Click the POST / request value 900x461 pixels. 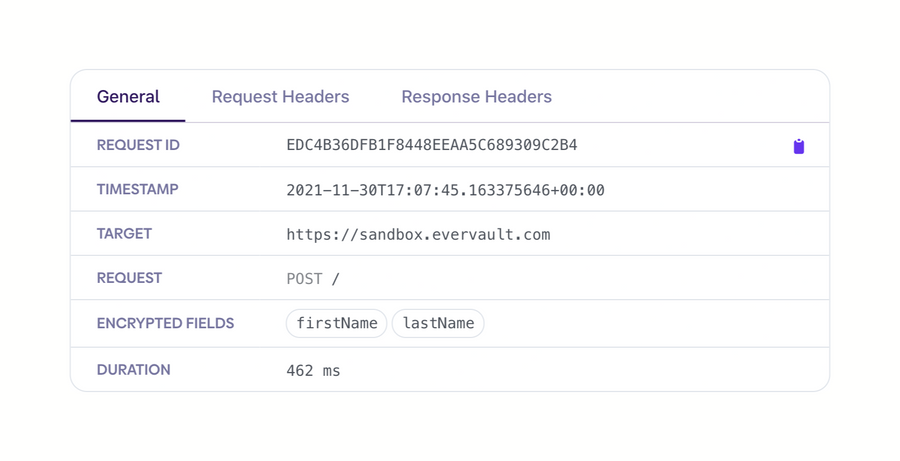point(313,279)
